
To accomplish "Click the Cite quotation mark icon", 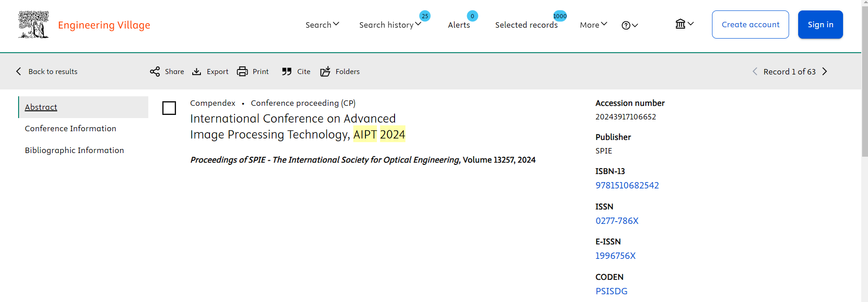I will [287, 71].
